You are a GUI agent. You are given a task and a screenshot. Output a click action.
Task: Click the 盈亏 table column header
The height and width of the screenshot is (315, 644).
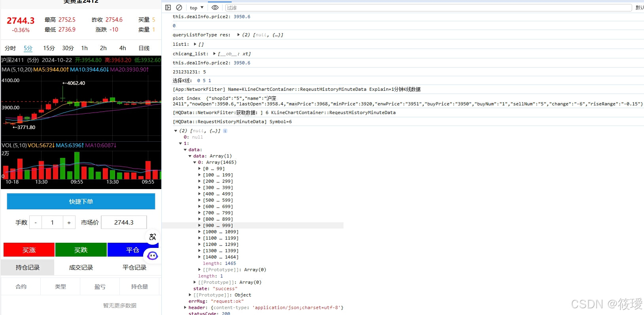tap(100, 287)
